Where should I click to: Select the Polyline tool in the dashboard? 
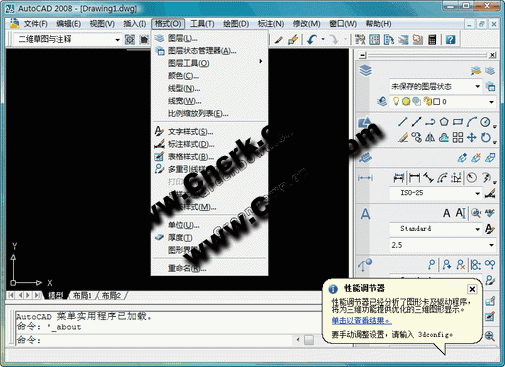pyautogui.click(x=430, y=122)
